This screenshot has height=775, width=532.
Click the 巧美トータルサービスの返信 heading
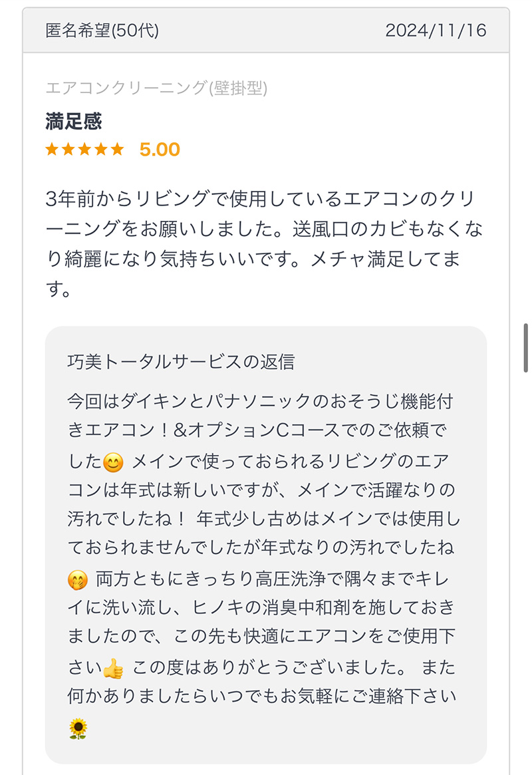click(181, 362)
